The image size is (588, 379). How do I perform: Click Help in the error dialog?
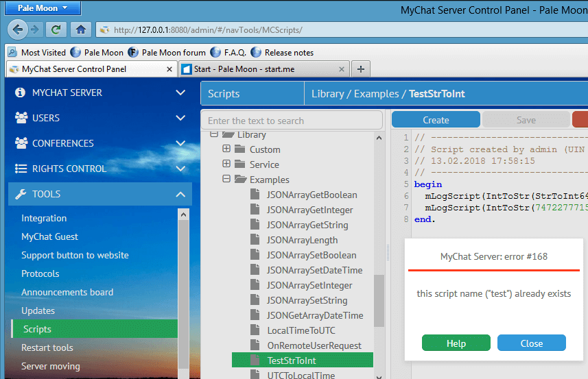point(456,343)
